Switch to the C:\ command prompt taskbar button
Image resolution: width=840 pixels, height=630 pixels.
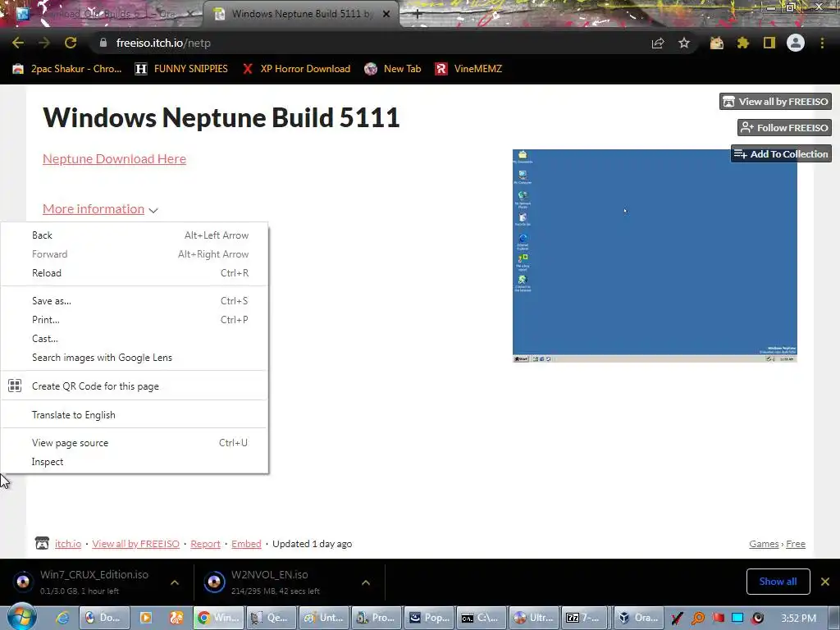tap(482, 618)
